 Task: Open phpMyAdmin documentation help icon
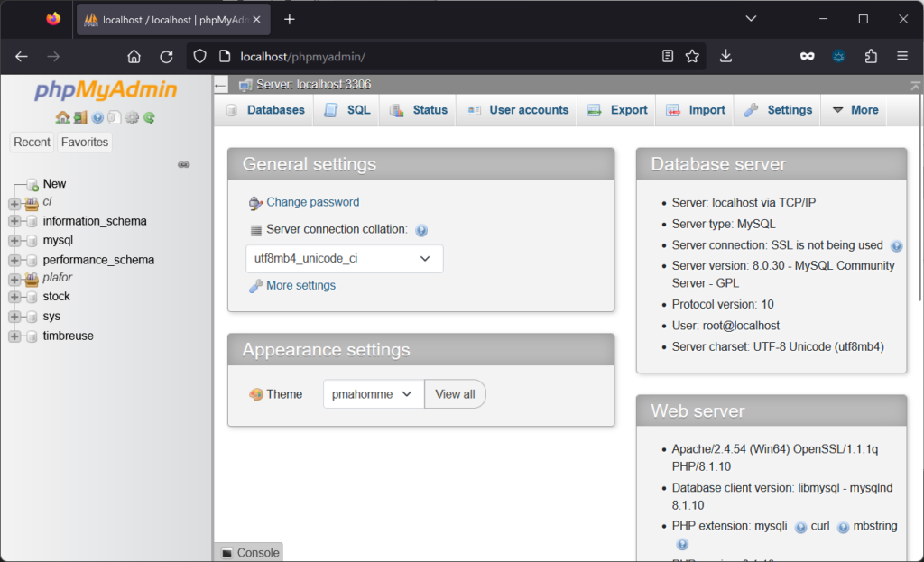click(x=97, y=117)
